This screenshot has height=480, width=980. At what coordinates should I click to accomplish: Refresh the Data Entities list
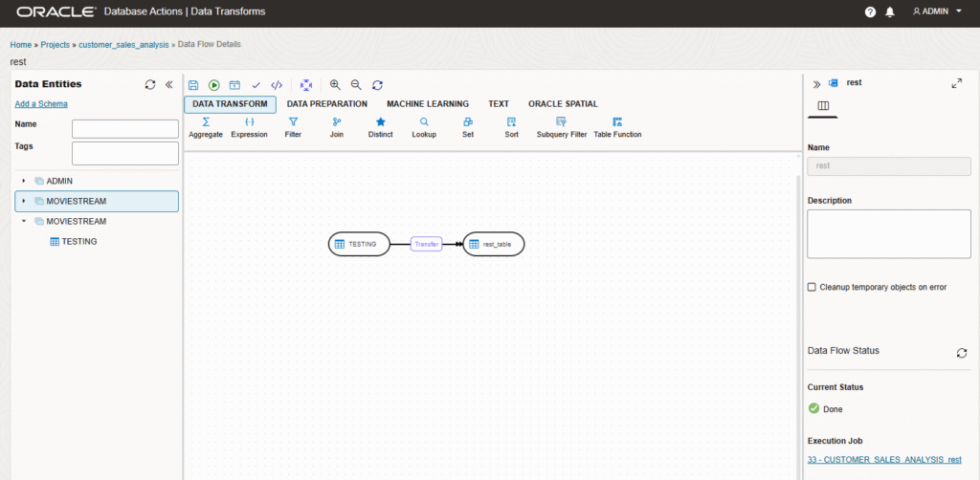(x=150, y=84)
